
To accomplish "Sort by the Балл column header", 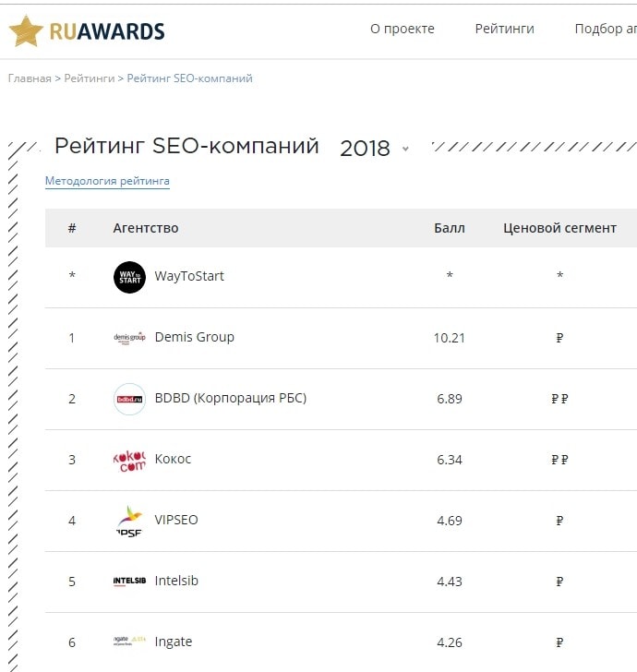I will [x=450, y=228].
